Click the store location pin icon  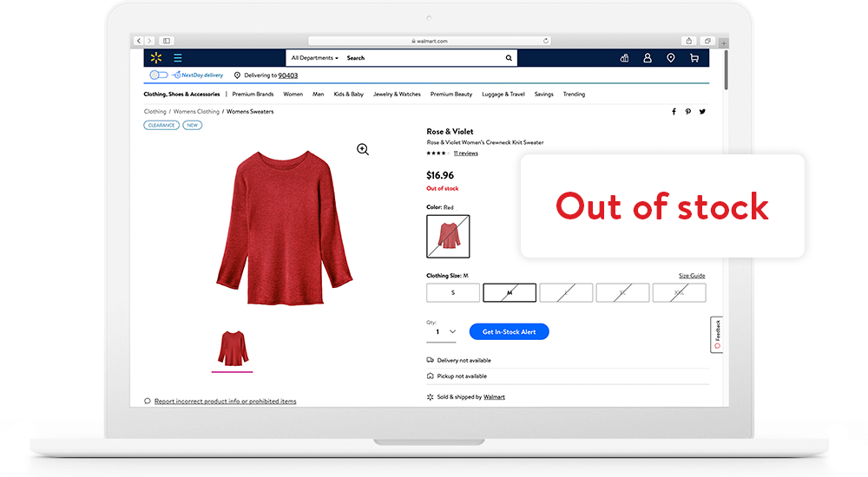(x=671, y=58)
